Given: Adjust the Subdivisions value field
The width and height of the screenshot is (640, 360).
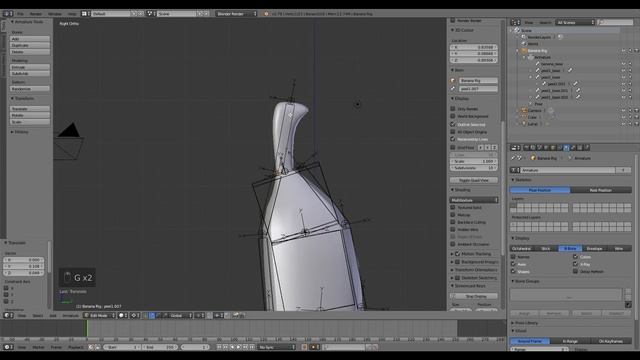Looking at the screenshot, I should 474,168.
